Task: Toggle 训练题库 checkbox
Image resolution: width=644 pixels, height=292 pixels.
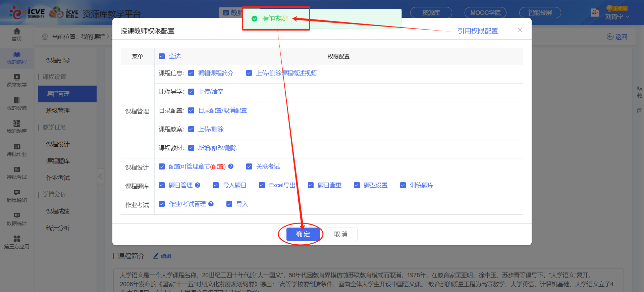Action: pyautogui.click(x=403, y=185)
